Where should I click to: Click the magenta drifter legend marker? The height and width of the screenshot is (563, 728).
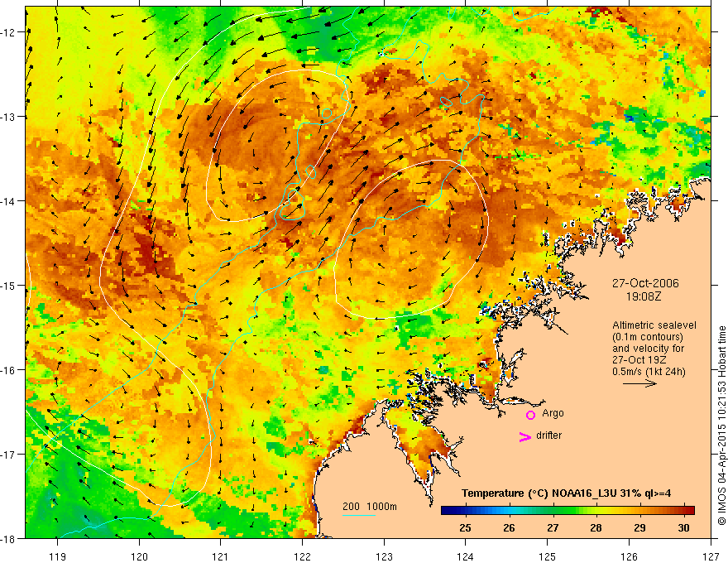coord(525,436)
